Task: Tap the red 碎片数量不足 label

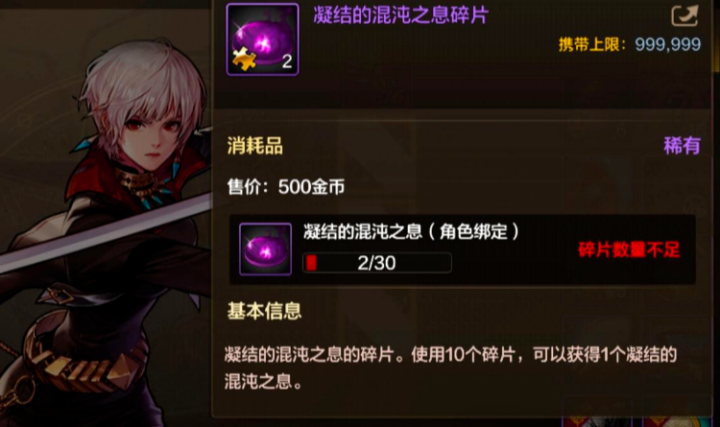Action: point(629,250)
